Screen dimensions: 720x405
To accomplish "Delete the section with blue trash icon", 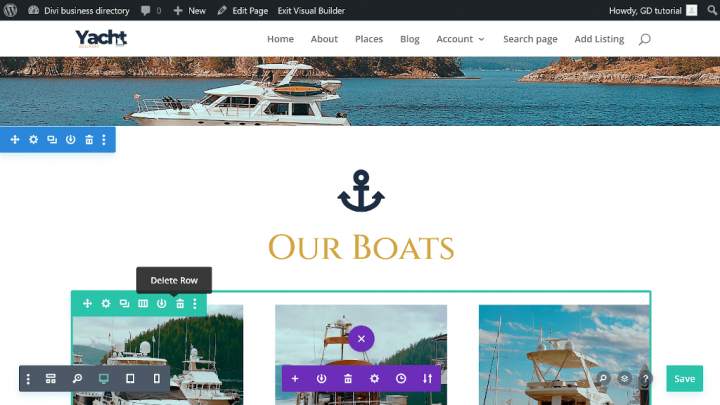I will (x=89, y=140).
